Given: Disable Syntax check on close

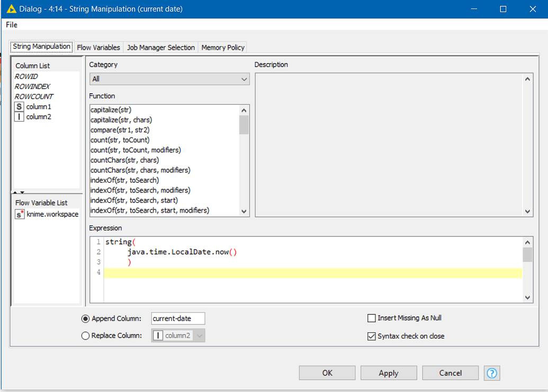Looking at the screenshot, I should (372, 336).
